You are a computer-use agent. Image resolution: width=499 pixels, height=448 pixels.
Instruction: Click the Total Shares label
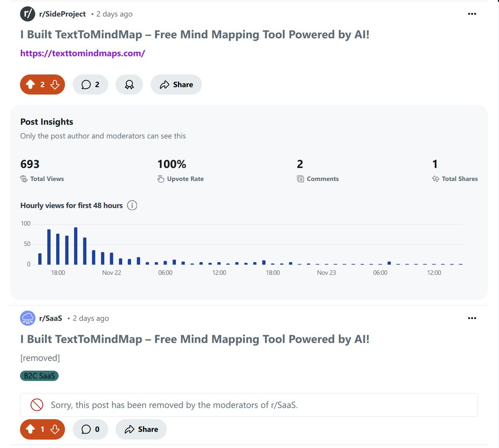pos(459,179)
